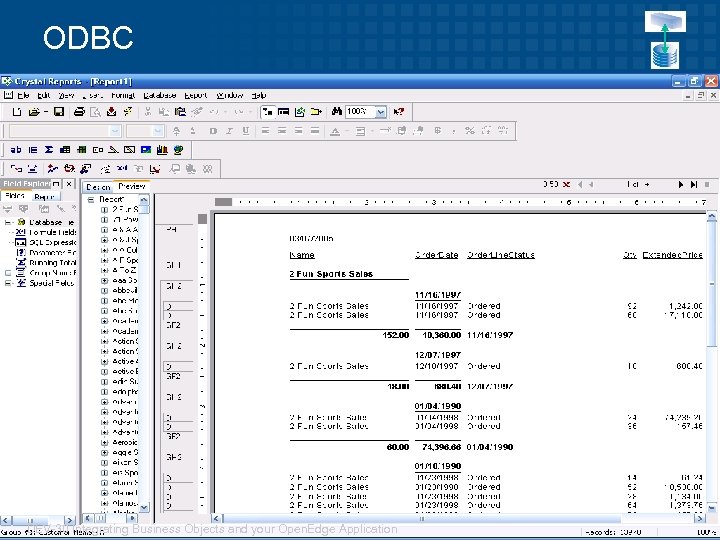Click the Insert Line icon

pyautogui.click(x=113, y=150)
